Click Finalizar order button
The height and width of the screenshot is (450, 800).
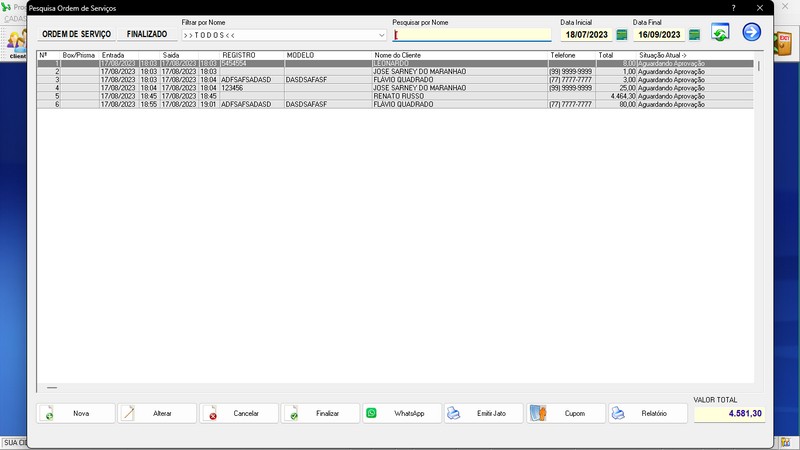[x=320, y=413]
